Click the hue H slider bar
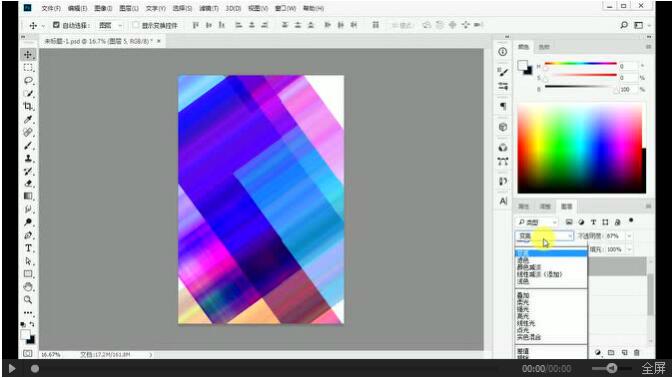672x378 pixels. [x=581, y=64]
